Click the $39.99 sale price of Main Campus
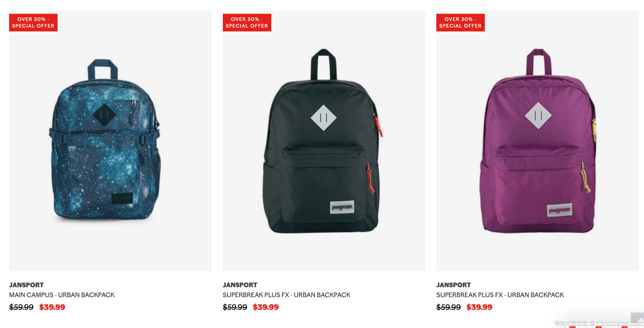Image resolution: width=644 pixels, height=328 pixels. point(52,307)
